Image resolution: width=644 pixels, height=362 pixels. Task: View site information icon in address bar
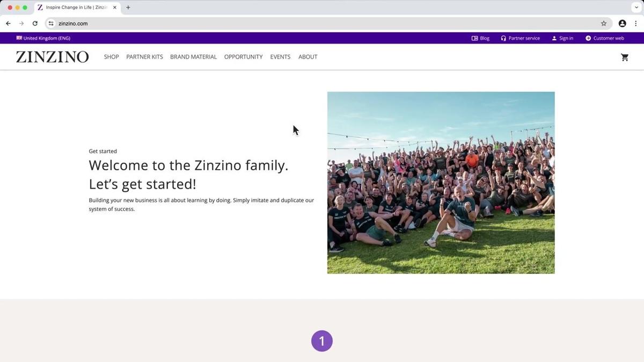[x=51, y=24]
